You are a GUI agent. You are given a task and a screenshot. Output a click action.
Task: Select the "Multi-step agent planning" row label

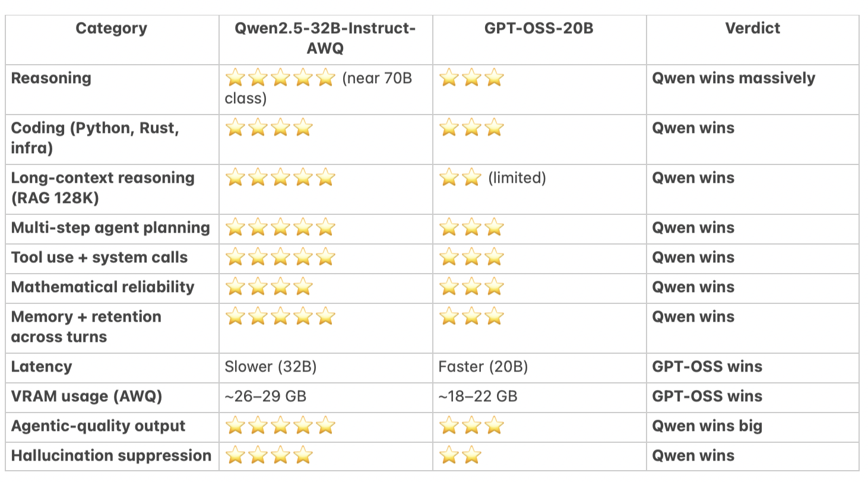click(110, 228)
